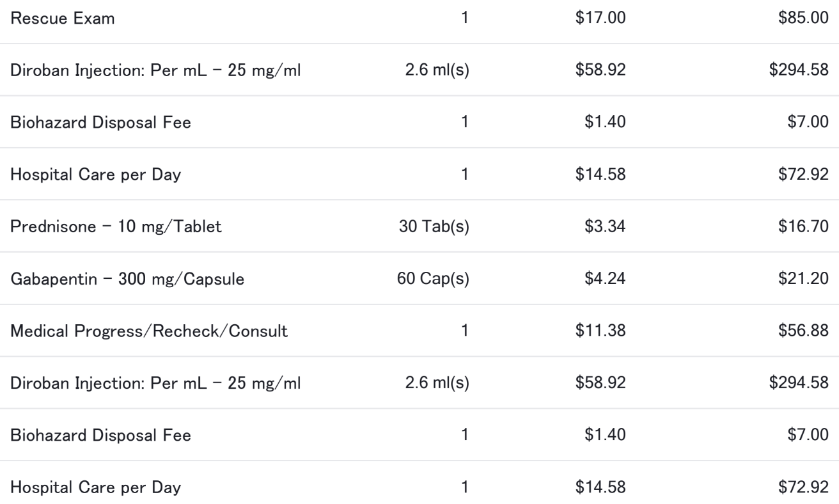839x504 pixels.
Task: Click the 60 Cap(s) quantity
Action: (433, 278)
